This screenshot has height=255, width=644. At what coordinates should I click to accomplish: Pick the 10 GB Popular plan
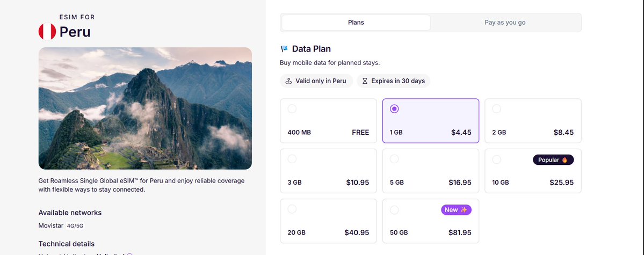533,171
